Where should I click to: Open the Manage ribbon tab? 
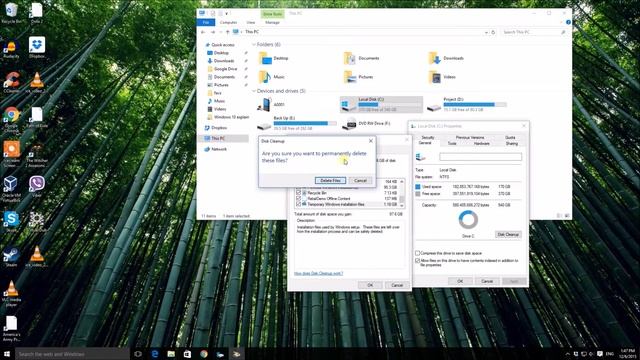(272, 22)
